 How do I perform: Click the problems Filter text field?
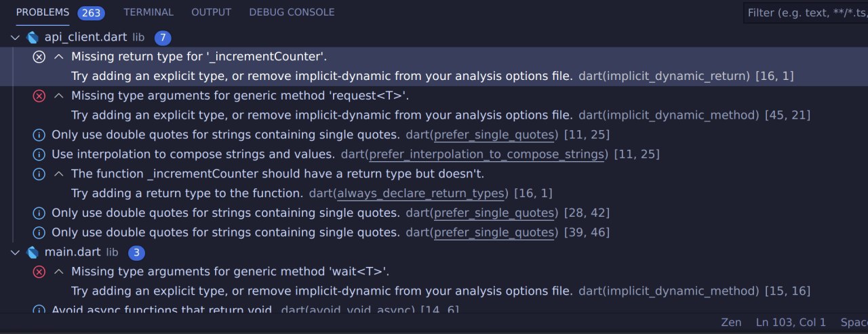coord(806,13)
